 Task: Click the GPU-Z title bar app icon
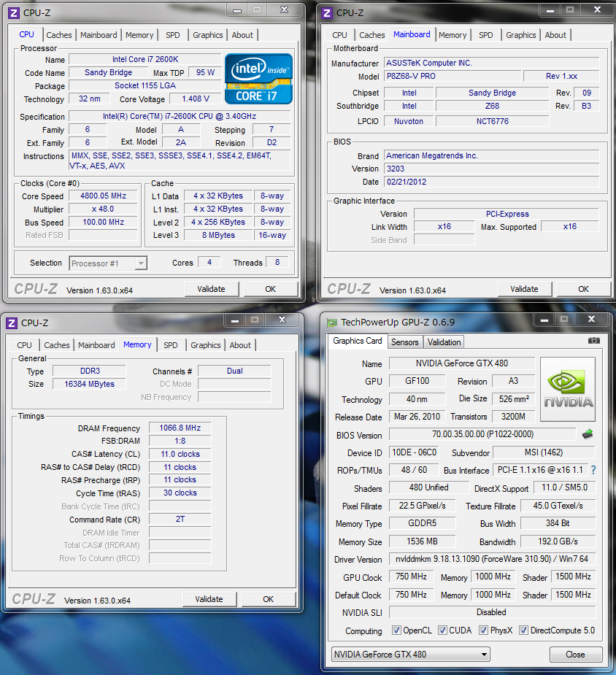332,323
